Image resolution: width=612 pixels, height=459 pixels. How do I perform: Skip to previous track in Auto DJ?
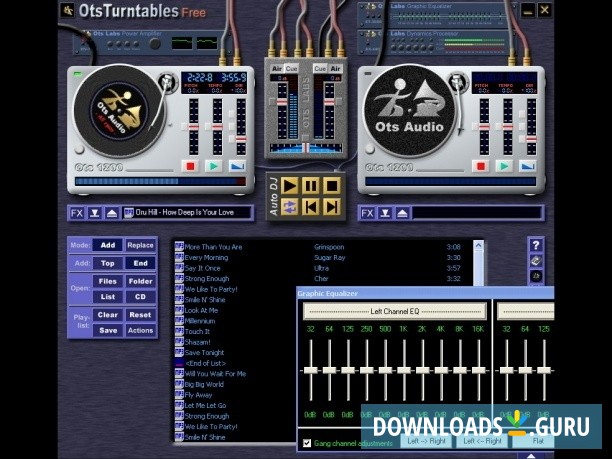tap(310, 207)
